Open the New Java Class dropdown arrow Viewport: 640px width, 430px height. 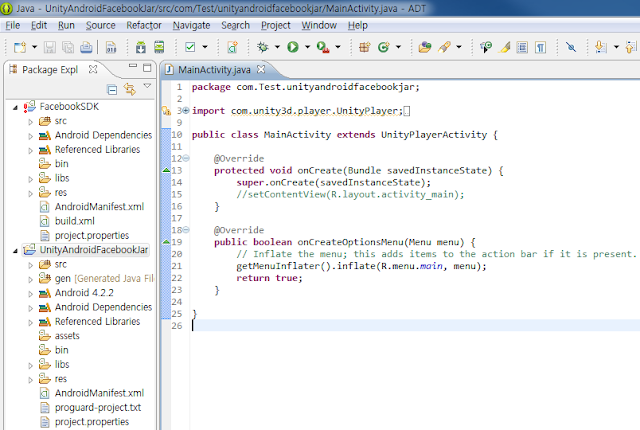[x=398, y=47]
